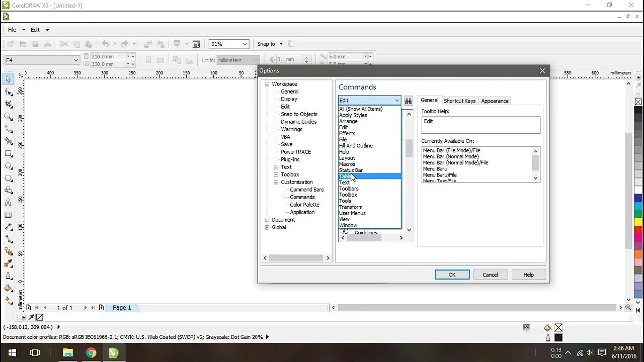The image size is (644, 362).
Task: Select the Polygon tool
Action: 8,178
